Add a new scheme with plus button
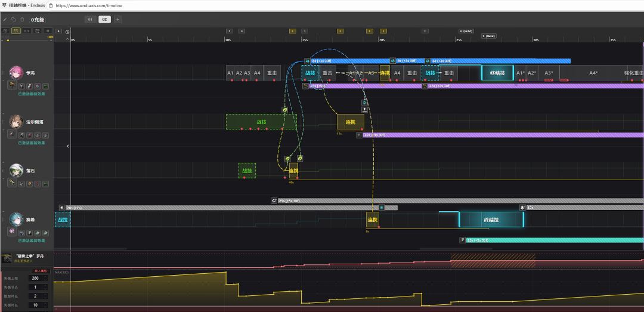 click(x=117, y=20)
